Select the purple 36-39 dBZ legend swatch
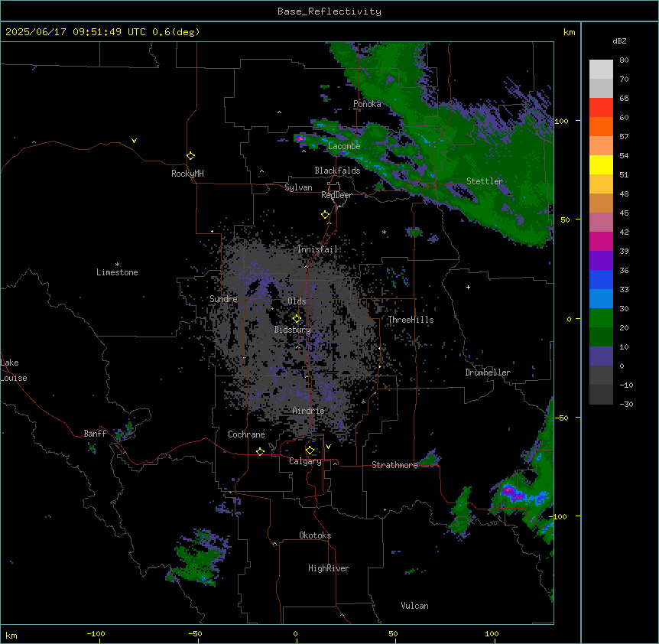 coord(601,261)
